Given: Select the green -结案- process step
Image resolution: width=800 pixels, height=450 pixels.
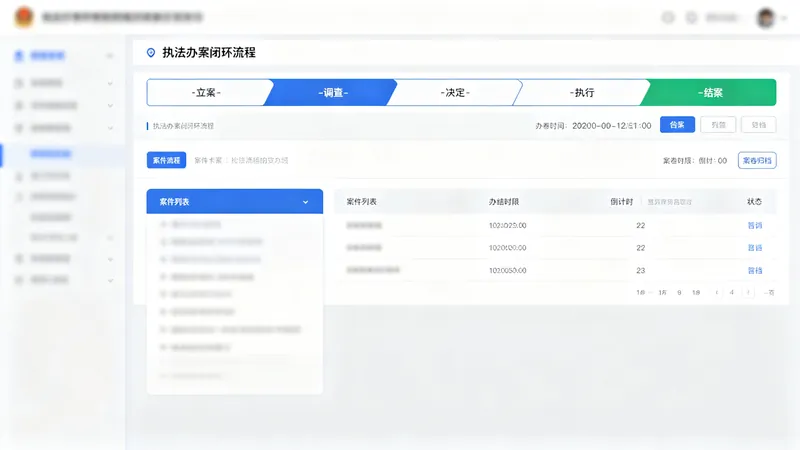Looking at the screenshot, I should (710, 92).
